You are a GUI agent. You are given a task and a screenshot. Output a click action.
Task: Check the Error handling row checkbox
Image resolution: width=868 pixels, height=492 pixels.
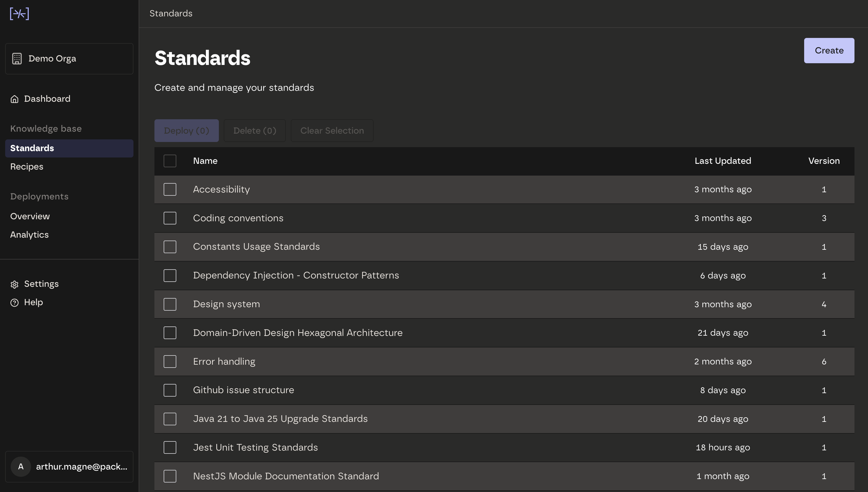[x=170, y=361]
